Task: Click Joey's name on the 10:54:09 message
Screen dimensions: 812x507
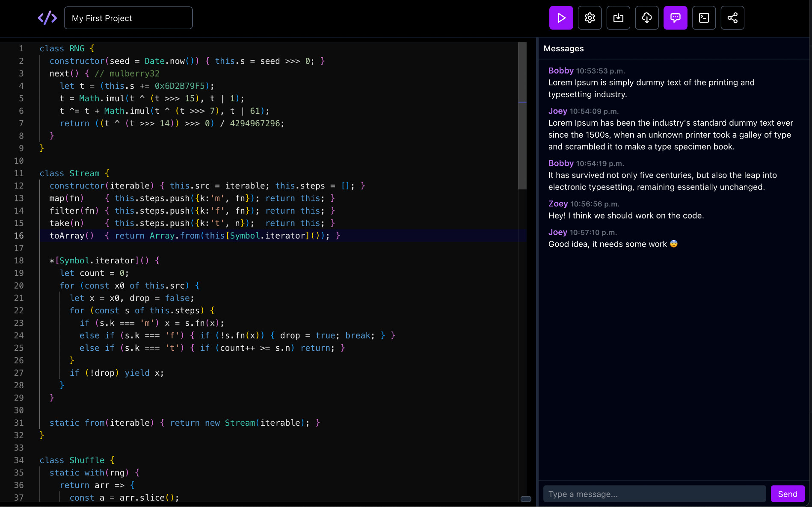Action: tap(558, 111)
